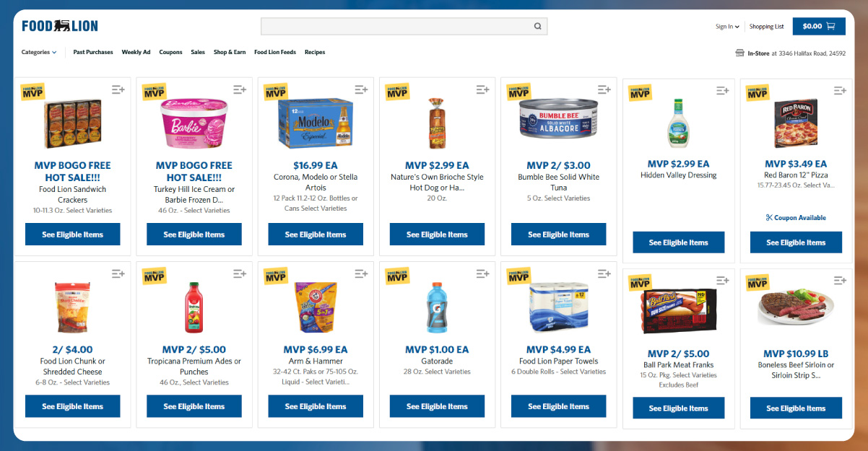Viewport: 868px width, 451px height.
Task: Open the shopping cart showing $0.00
Action: tap(818, 26)
